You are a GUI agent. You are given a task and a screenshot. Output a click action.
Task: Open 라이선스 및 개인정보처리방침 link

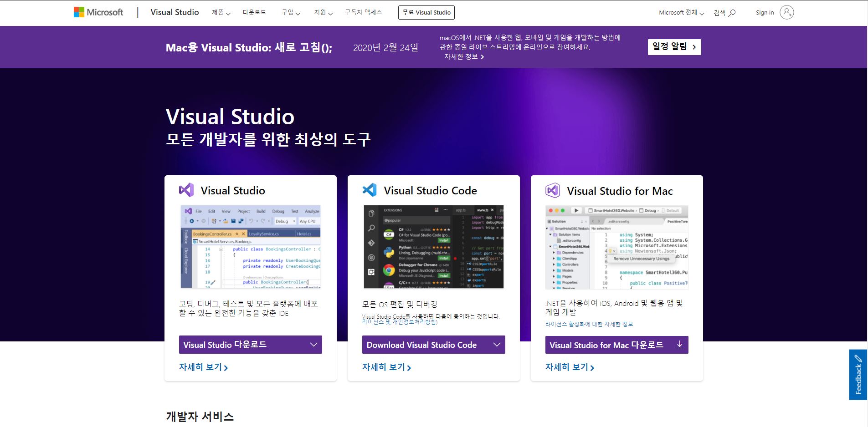click(400, 322)
